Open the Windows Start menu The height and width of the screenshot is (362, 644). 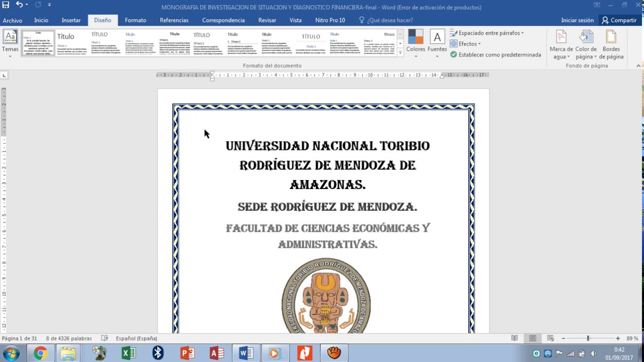[x=11, y=353]
